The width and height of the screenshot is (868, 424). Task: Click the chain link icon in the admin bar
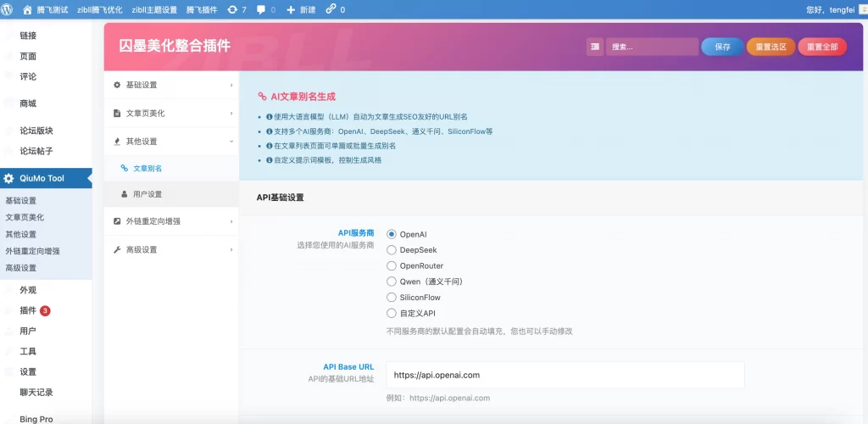(x=331, y=9)
